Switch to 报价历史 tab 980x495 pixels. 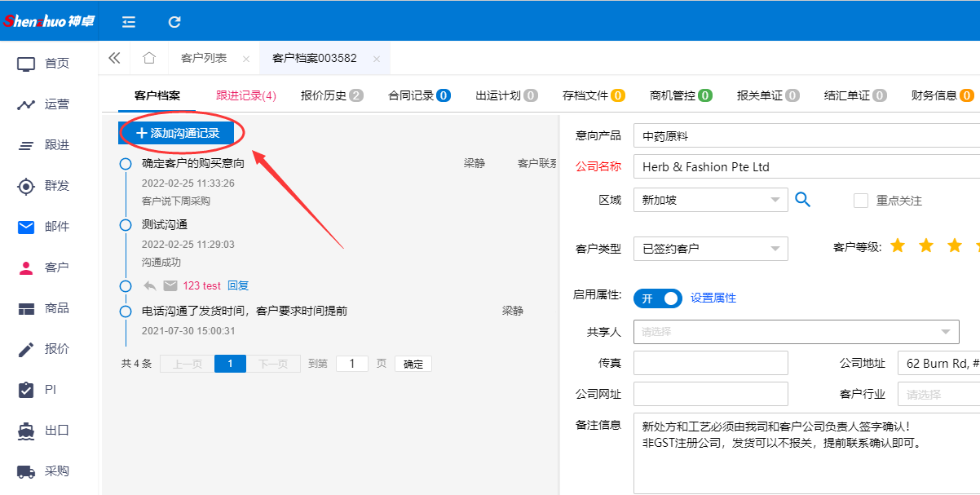pyautogui.click(x=332, y=95)
